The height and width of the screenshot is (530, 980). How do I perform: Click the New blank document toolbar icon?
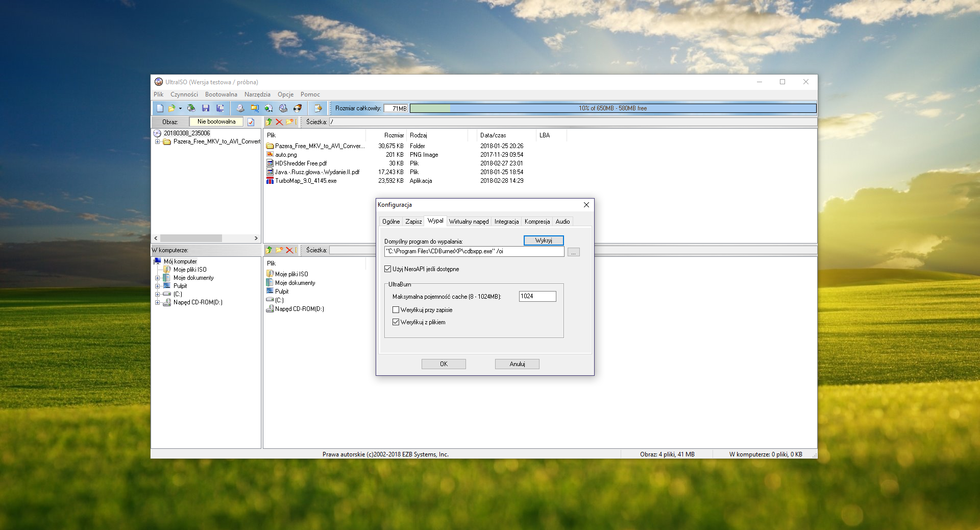(160, 108)
